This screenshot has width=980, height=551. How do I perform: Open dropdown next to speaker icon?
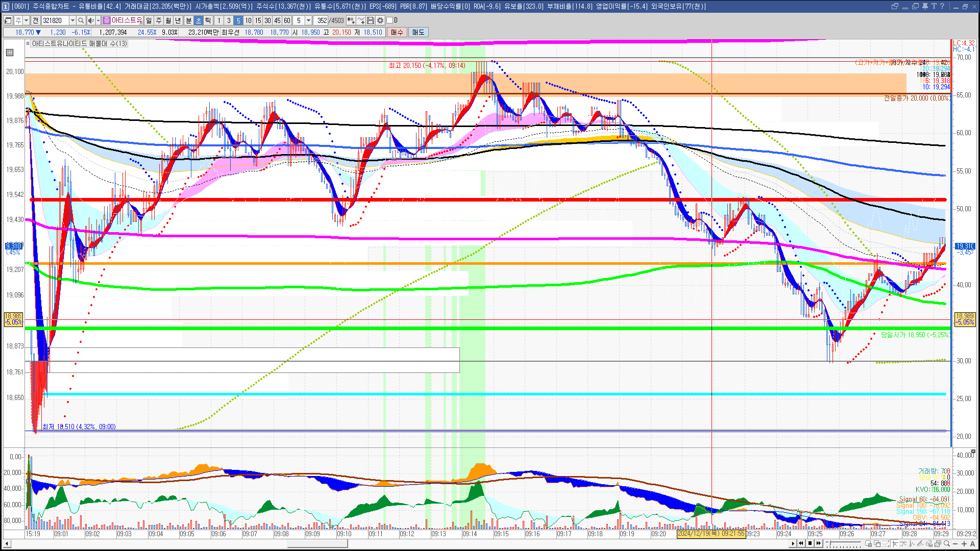(98, 20)
